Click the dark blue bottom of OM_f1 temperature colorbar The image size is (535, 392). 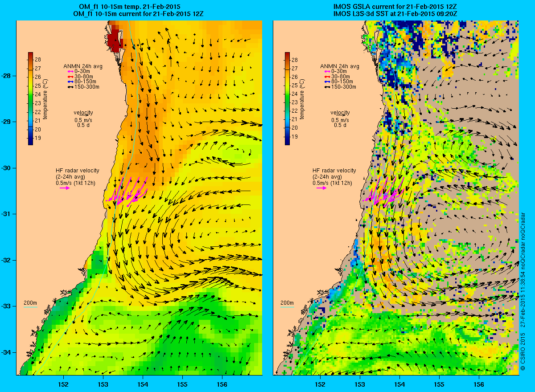click(x=30, y=141)
